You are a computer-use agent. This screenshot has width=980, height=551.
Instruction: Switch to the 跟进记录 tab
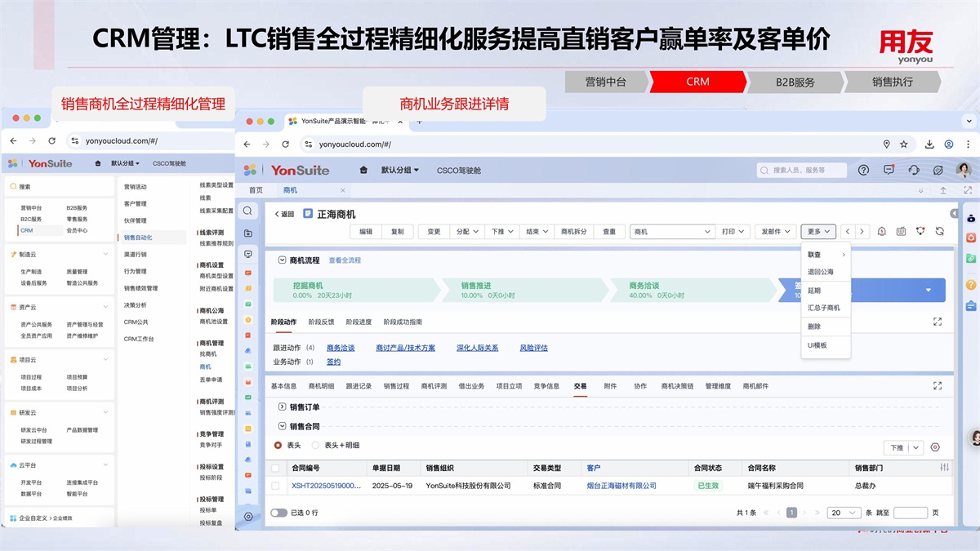pos(359,386)
